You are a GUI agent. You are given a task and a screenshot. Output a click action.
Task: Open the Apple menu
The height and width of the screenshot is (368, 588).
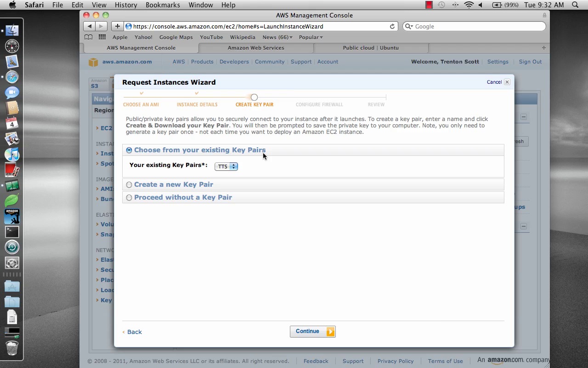coord(12,5)
